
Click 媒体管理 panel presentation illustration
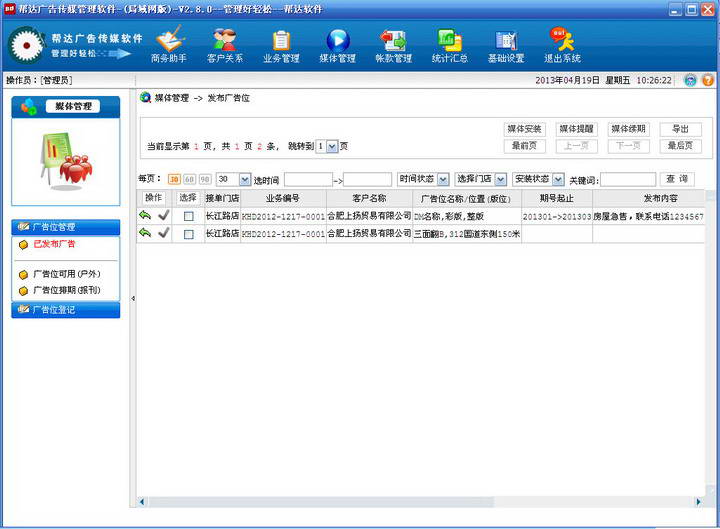pos(66,161)
